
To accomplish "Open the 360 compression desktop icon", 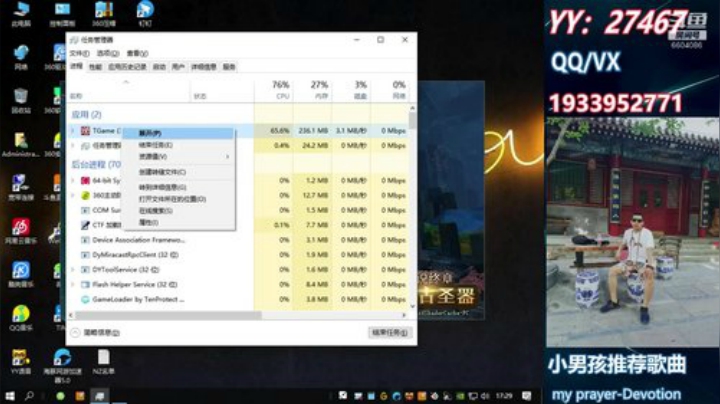I will click(x=104, y=14).
